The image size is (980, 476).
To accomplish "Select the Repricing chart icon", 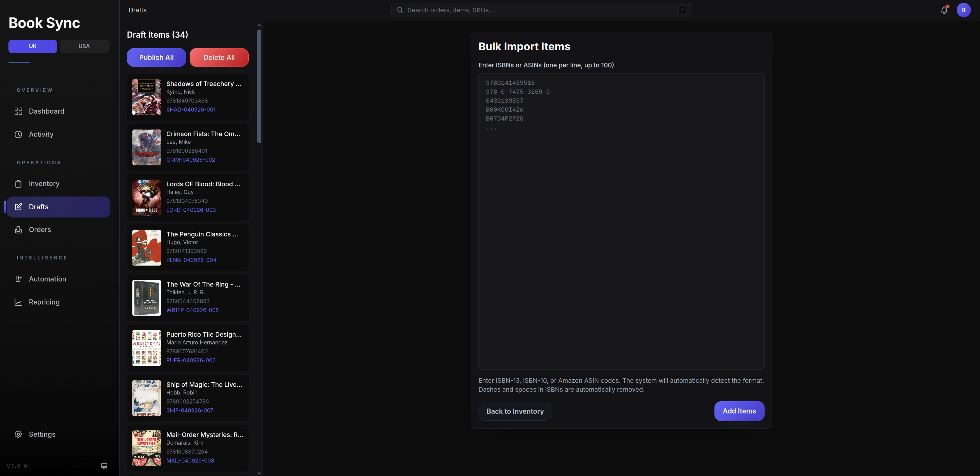I will click(x=19, y=302).
